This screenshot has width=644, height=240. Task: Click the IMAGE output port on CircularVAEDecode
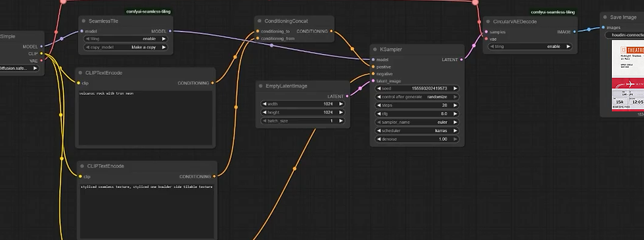click(574, 32)
